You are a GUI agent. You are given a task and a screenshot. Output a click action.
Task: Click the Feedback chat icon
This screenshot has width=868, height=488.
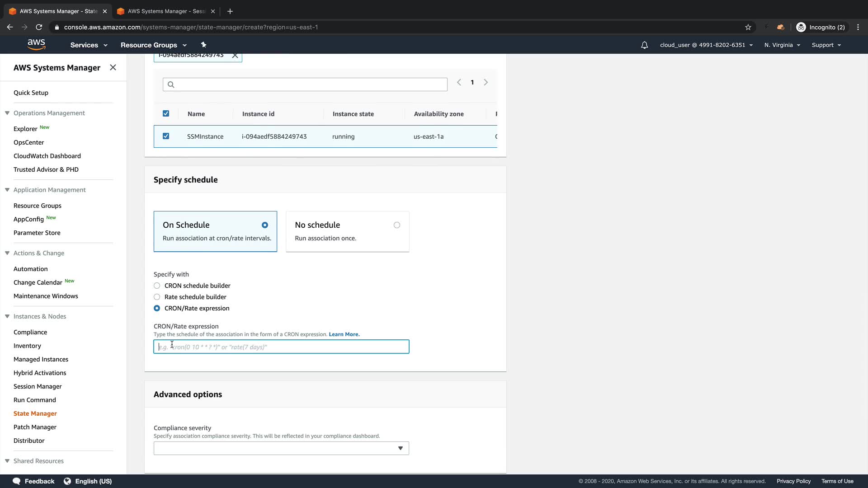pos(17,481)
